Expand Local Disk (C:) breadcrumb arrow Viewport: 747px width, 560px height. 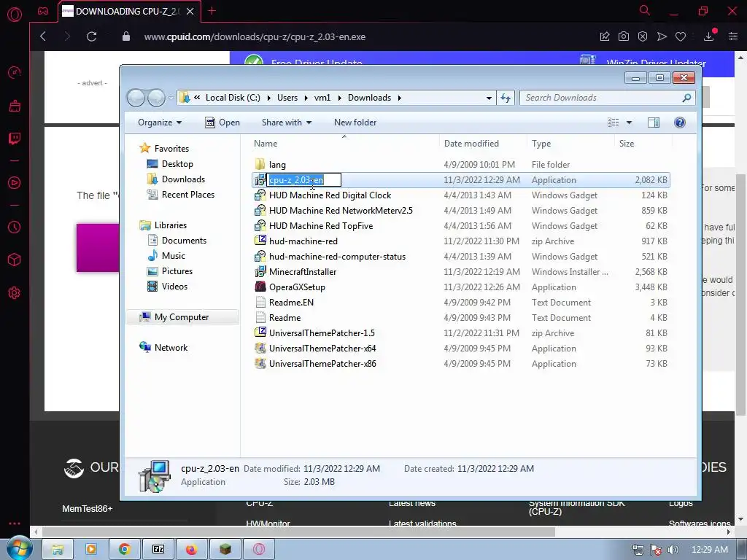coord(268,98)
